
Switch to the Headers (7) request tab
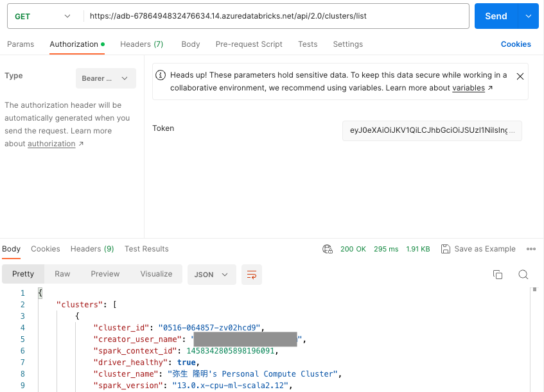click(141, 44)
